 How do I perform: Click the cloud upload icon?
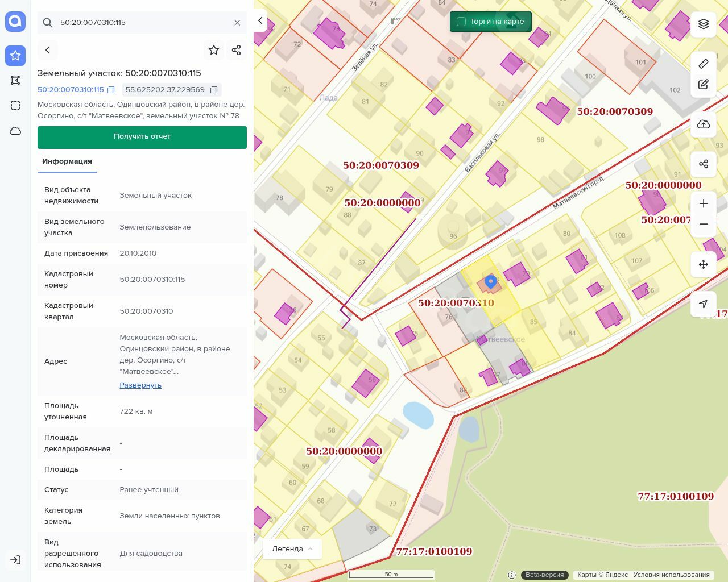coord(704,124)
